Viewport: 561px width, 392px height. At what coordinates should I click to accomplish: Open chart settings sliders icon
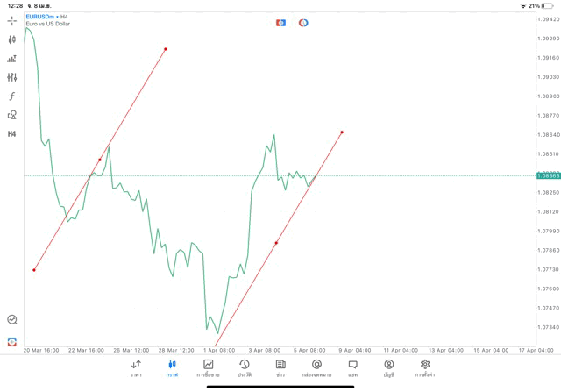coord(11,77)
